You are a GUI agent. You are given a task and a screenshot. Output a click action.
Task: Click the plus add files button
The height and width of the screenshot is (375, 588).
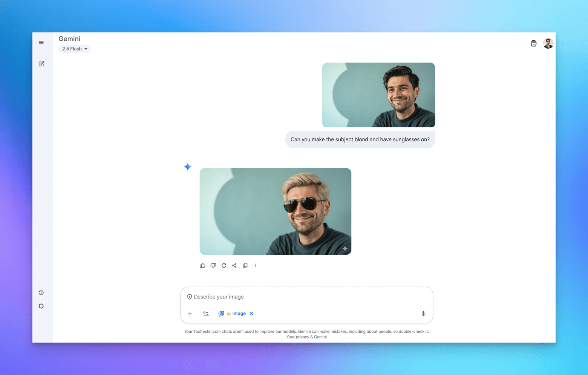(190, 314)
